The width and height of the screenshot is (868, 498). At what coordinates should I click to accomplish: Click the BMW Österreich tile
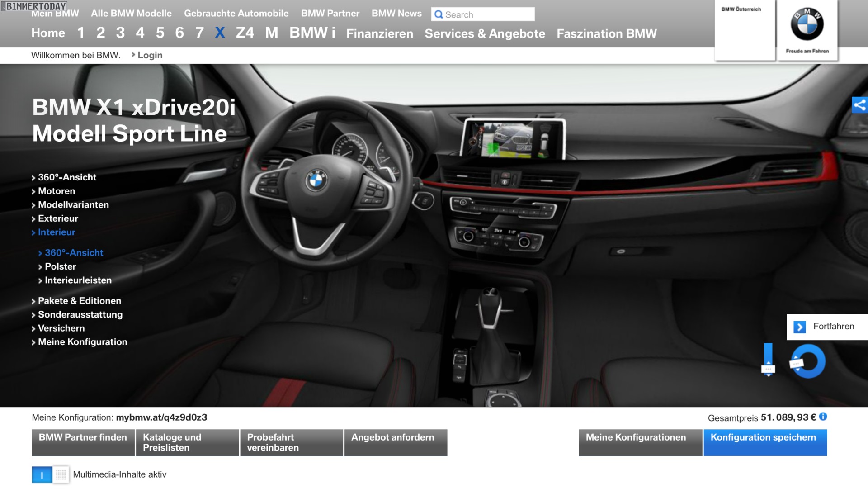tap(745, 30)
